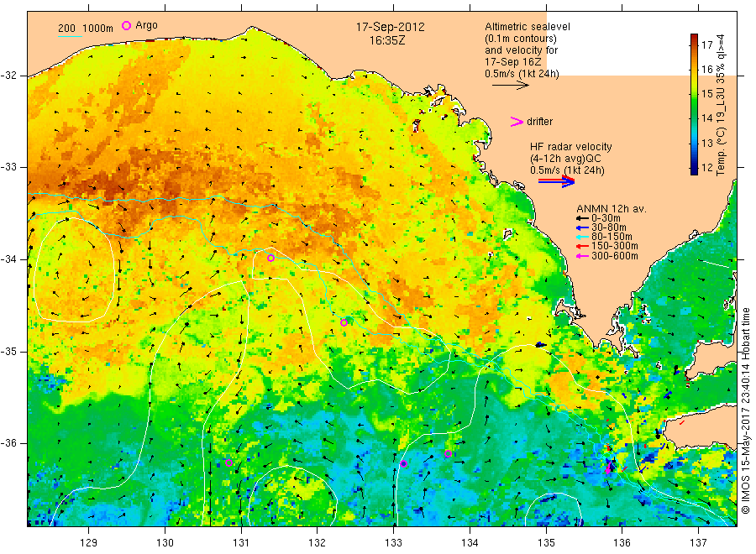This screenshot has height=554, width=756.
Task: Click latitude axis label -33
Action: coord(8,167)
